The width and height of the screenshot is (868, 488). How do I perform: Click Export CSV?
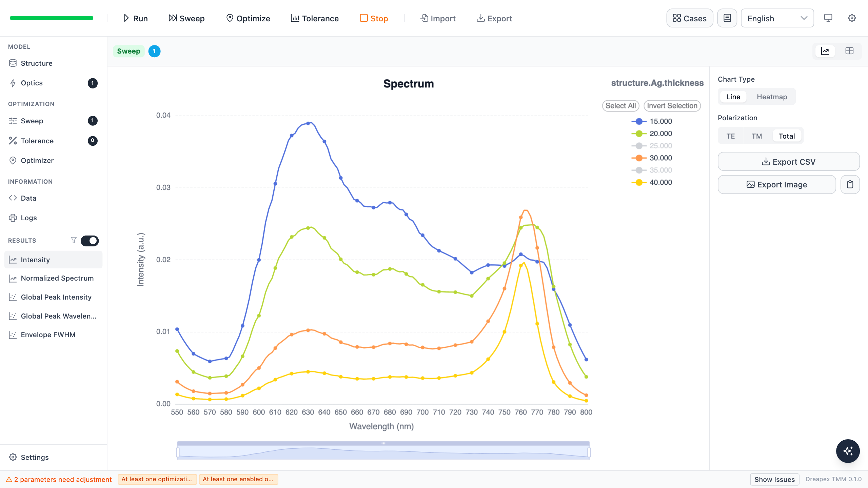789,162
